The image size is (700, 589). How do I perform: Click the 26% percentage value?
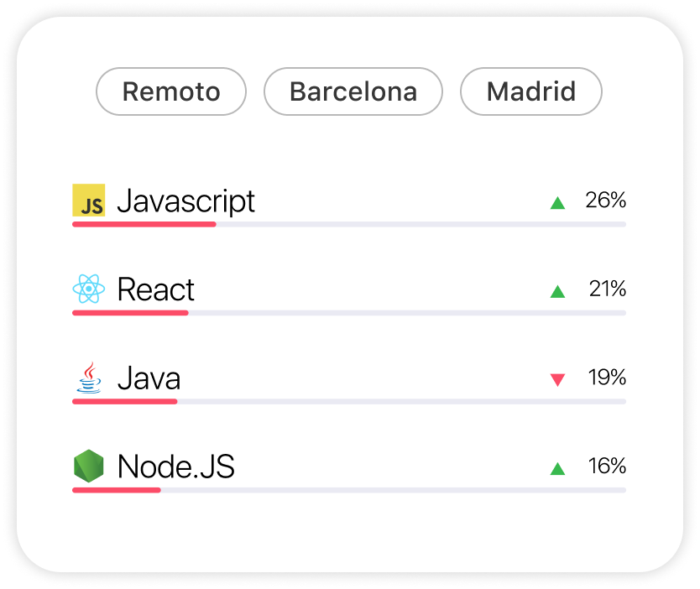(606, 200)
